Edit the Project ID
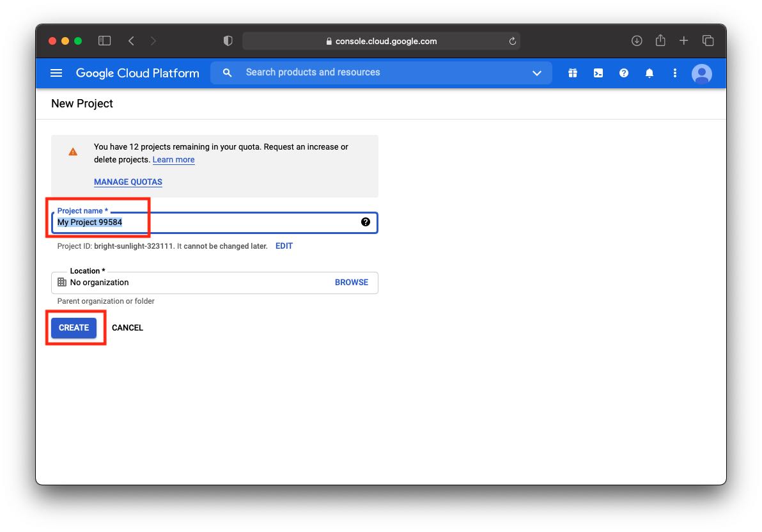This screenshot has height=532, width=762. coord(284,246)
